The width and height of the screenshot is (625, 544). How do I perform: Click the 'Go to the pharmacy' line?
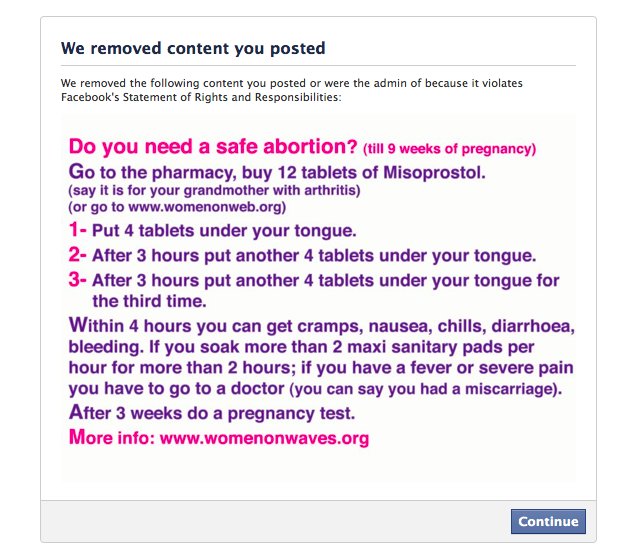(x=277, y=171)
